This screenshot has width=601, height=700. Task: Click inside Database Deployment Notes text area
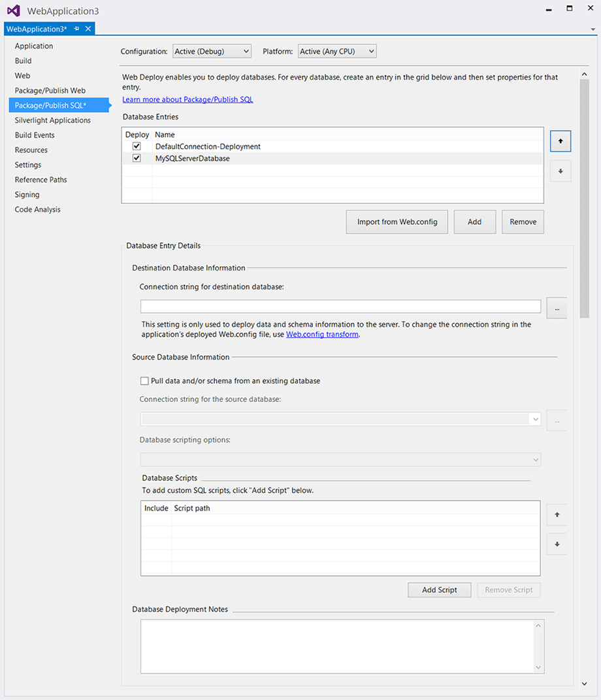pyautogui.click(x=337, y=646)
